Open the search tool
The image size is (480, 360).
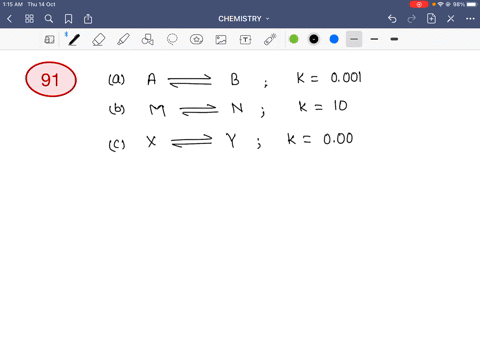49,19
